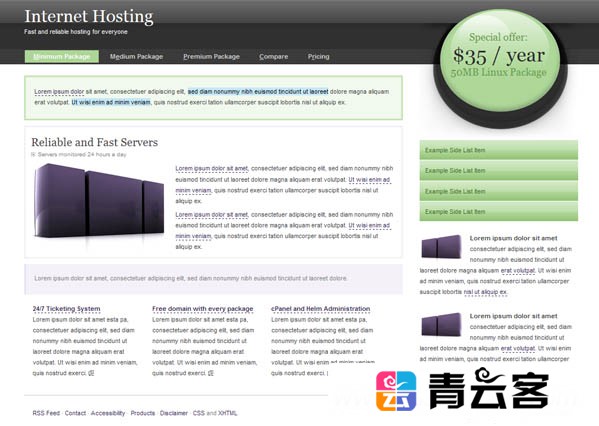Go to the Pricing page
This screenshot has width=599, height=426.
click(319, 57)
